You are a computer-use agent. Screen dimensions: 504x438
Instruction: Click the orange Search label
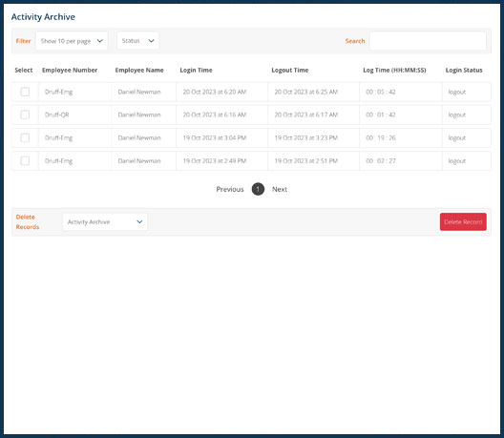pos(355,41)
